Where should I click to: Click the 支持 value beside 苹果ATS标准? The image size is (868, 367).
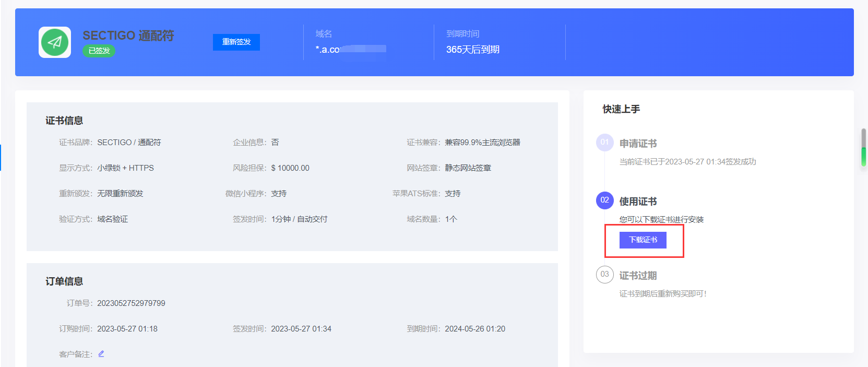click(x=453, y=194)
